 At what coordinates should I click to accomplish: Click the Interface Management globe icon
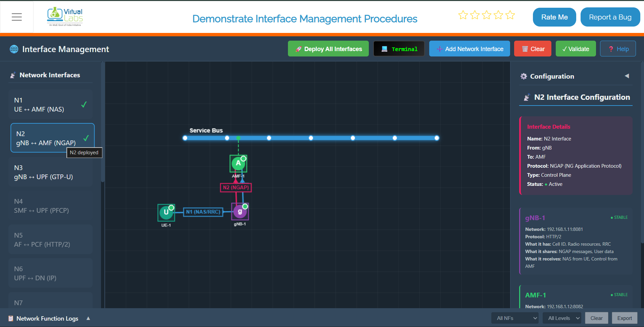[x=14, y=49]
